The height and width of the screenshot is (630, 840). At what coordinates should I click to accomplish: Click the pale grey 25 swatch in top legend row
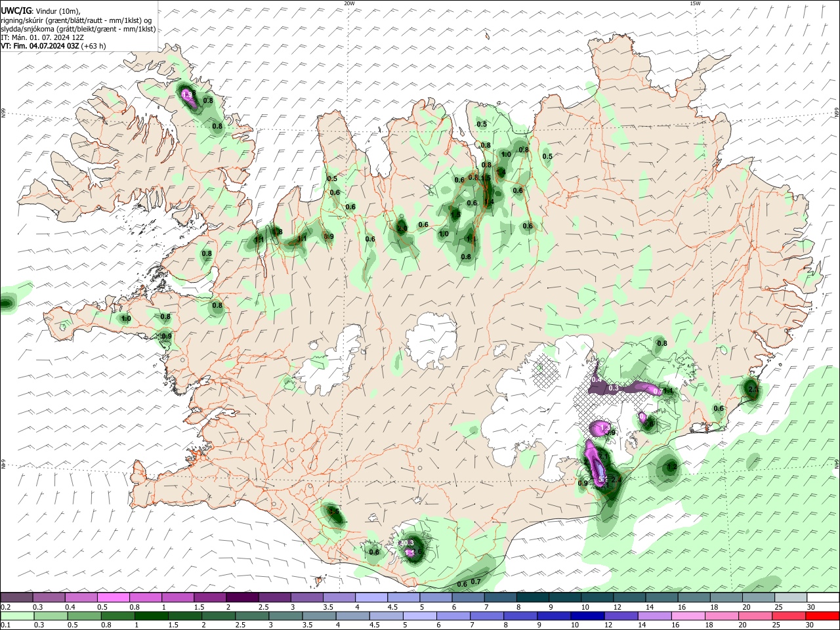pos(791,597)
